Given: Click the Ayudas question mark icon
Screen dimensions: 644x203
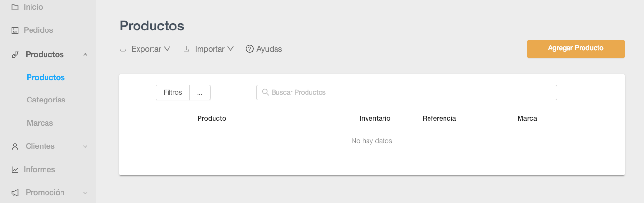Looking at the screenshot, I should (250, 49).
